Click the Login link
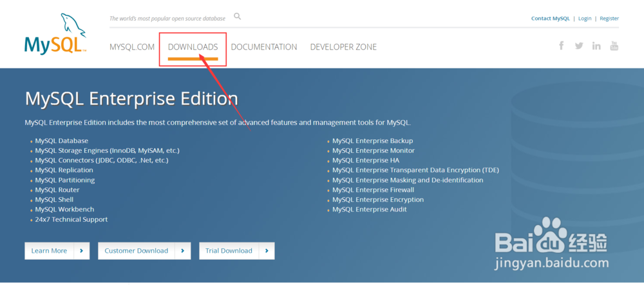Image resolution: width=644 pixels, height=285 pixels. (585, 19)
